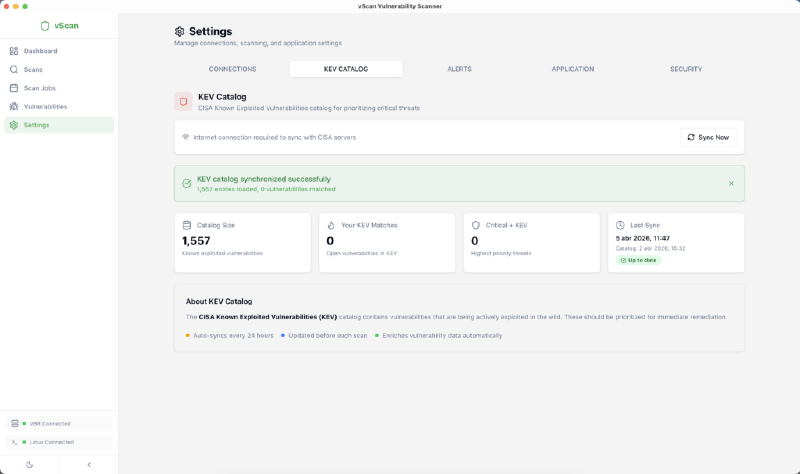Click the Settings gear icon in sidebar
The width and height of the screenshot is (800, 474).
click(14, 125)
